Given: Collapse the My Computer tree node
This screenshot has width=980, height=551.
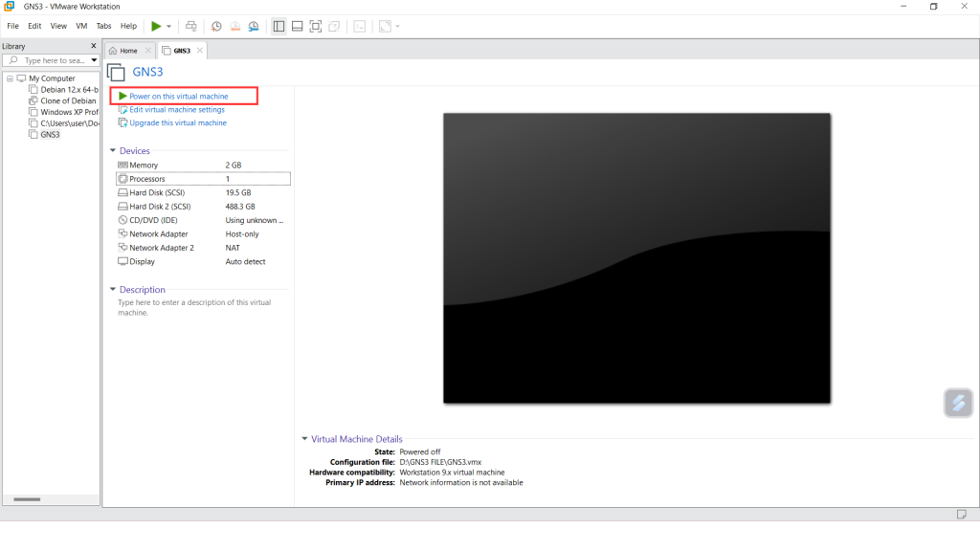Looking at the screenshot, I should [x=10, y=78].
